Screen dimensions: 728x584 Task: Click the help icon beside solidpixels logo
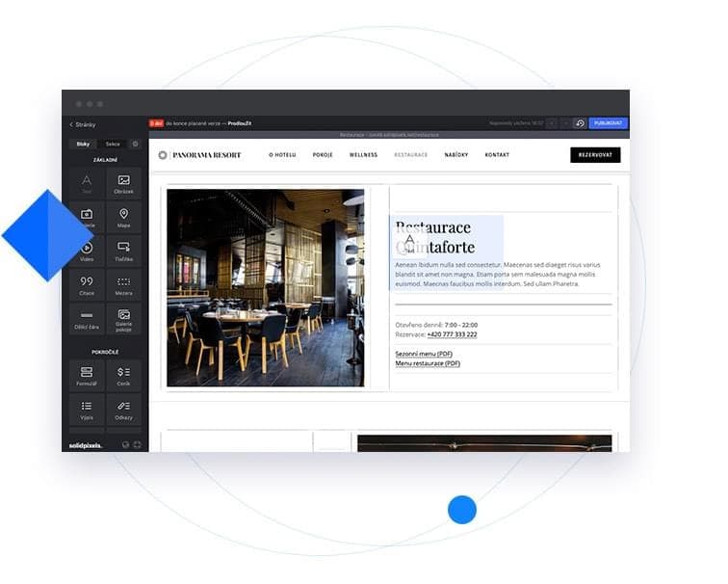[x=125, y=444]
